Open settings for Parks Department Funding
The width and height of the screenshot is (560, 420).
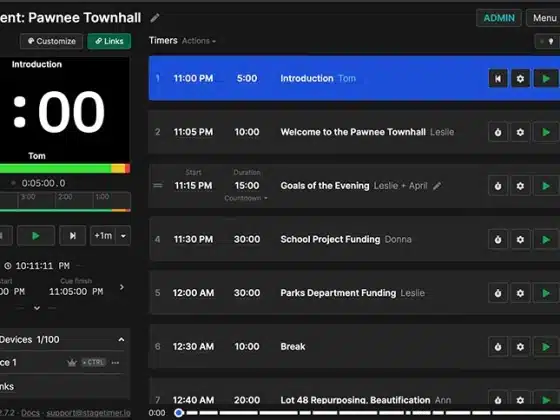tap(520, 293)
